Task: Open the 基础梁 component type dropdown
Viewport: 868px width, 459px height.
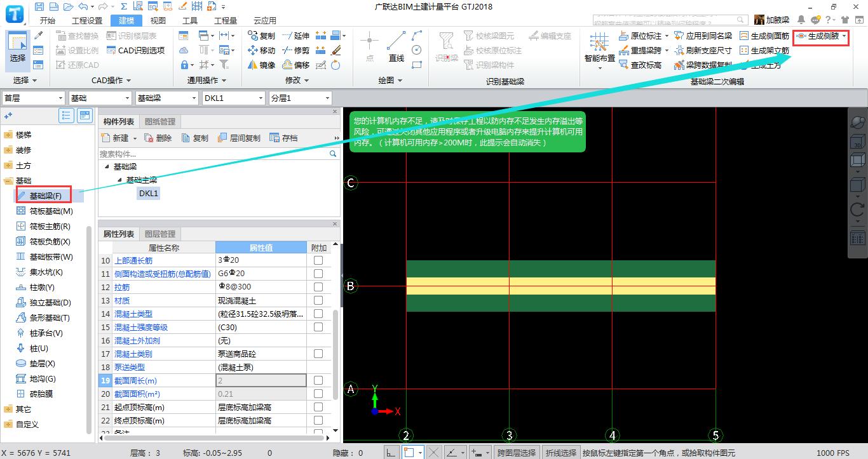Action: tap(167, 98)
